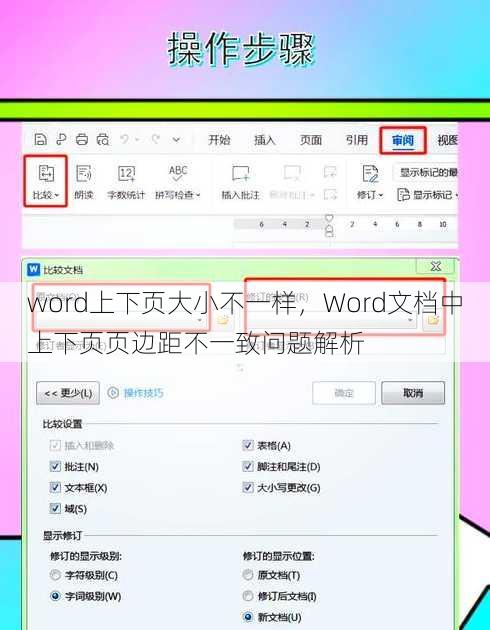The height and width of the screenshot is (630, 490).
Task: Select 新文档(U) radio button
Action: 248,617
